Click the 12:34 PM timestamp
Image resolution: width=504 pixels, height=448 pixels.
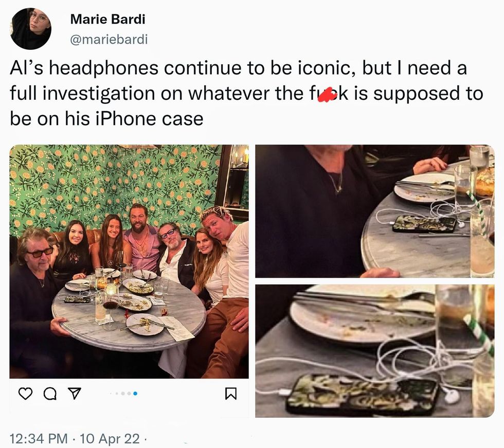click(x=39, y=438)
